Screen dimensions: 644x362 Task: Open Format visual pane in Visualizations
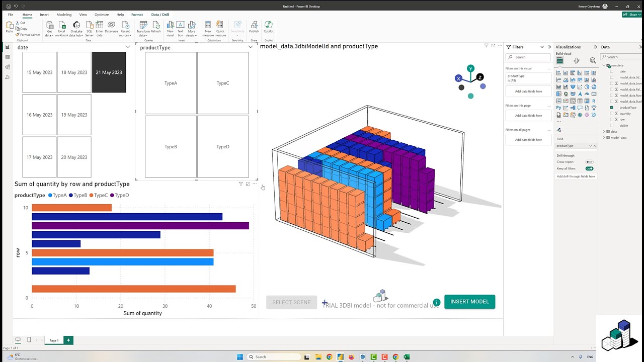pos(577,60)
